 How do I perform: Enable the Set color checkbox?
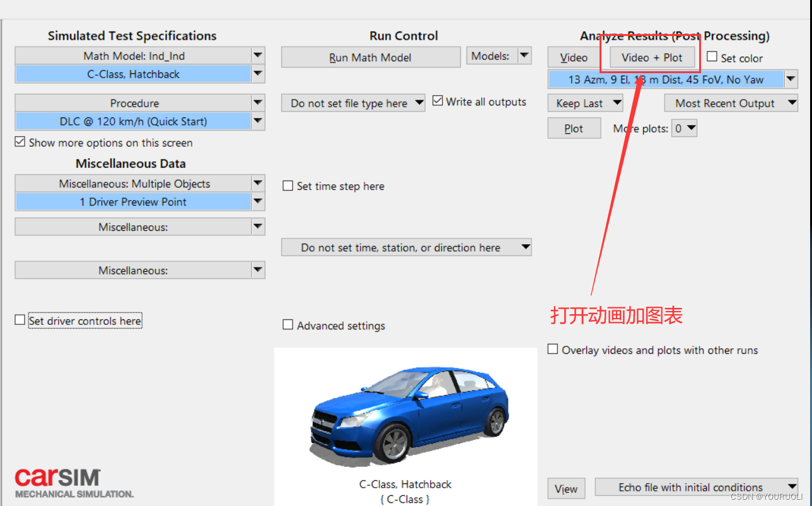(x=712, y=57)
